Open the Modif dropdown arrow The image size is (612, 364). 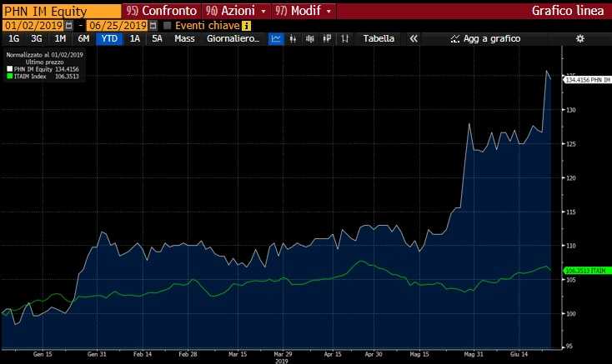pos(329,12)
